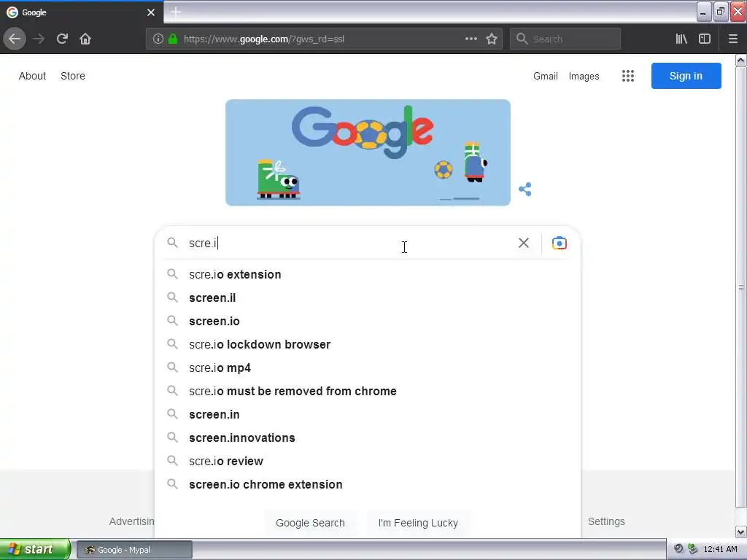Open a new tab with plus
Viewport: 747px width, 560px height.
pyautogui.click(x=175, y=12)
